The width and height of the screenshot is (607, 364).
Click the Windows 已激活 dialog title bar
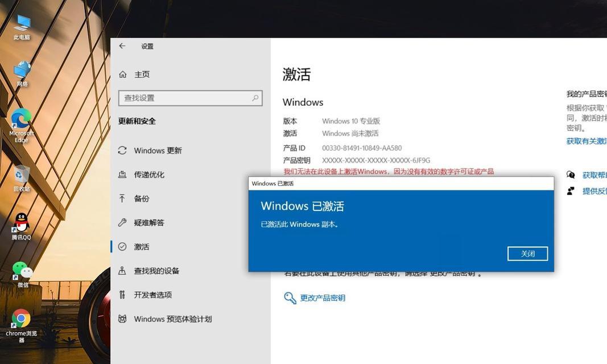(401, 183)
